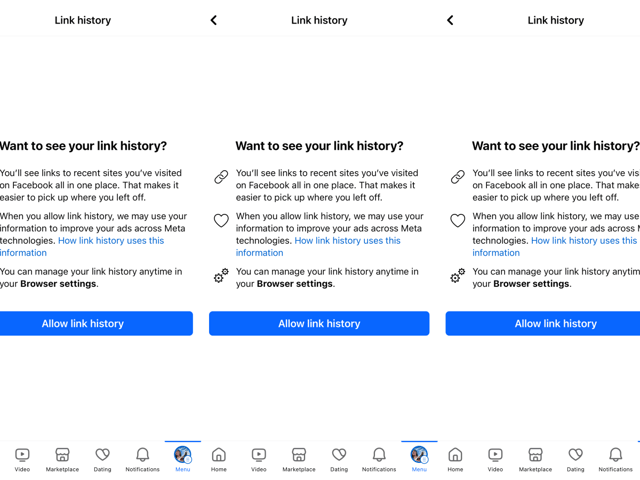Tap Allow link history on right screen
Screen dimensions: 640x480
click(543, 324)
